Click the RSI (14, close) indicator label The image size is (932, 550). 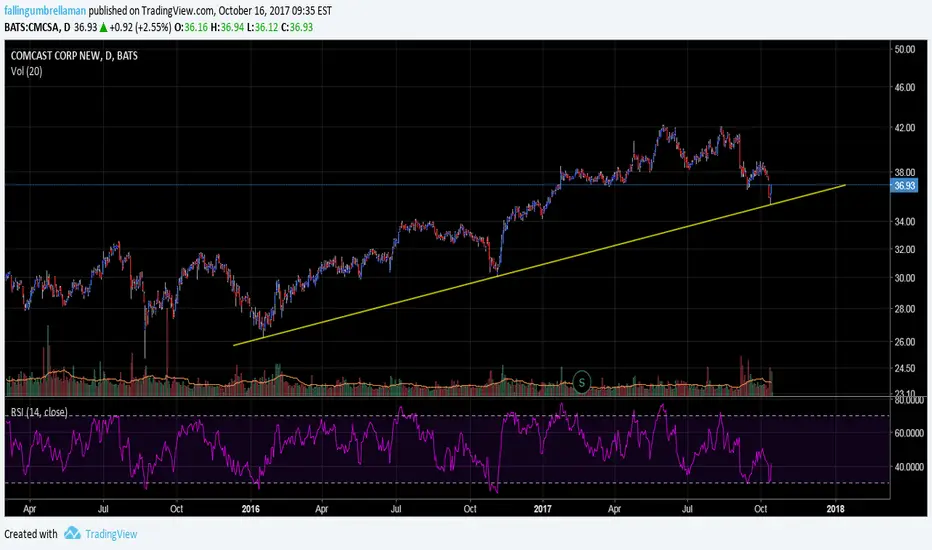[39, 412]
